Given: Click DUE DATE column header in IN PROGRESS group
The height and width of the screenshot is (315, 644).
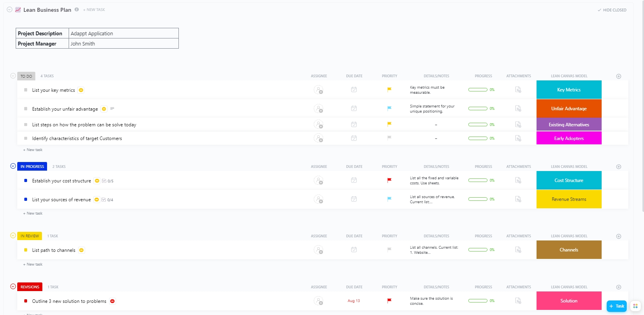Looking at the screenshot, I should point(354,167).
